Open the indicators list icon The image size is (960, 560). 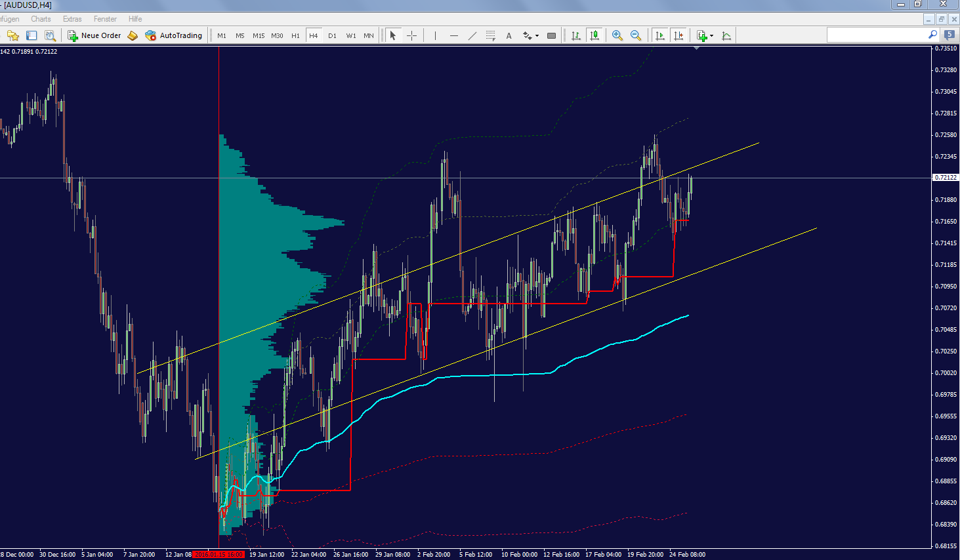[701, 35]
